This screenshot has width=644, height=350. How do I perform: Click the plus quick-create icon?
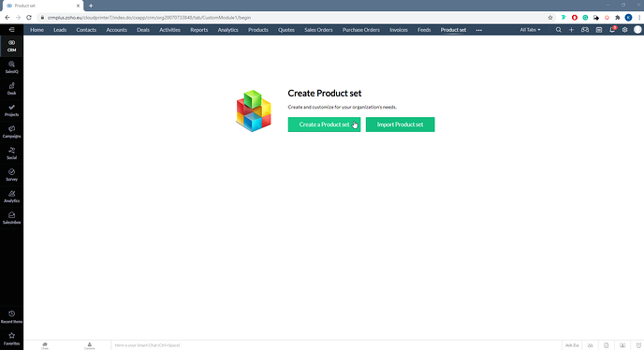point(571,30)
